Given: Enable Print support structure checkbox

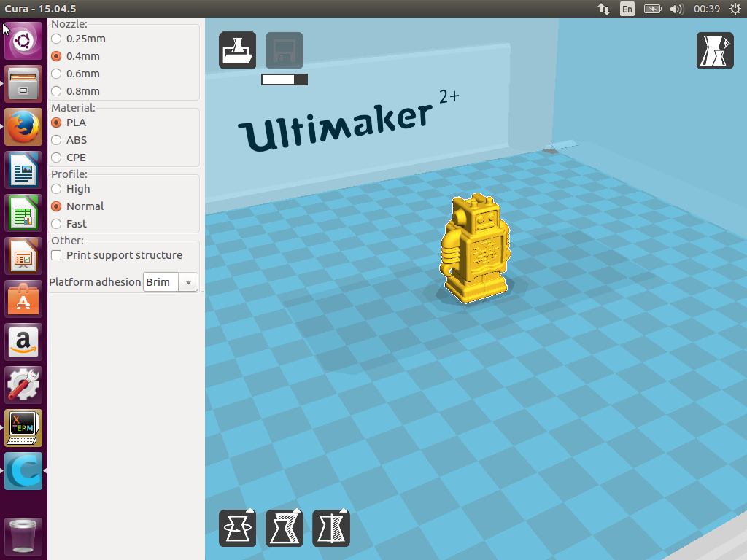Looking at the screenshot, I should (56, 255).
